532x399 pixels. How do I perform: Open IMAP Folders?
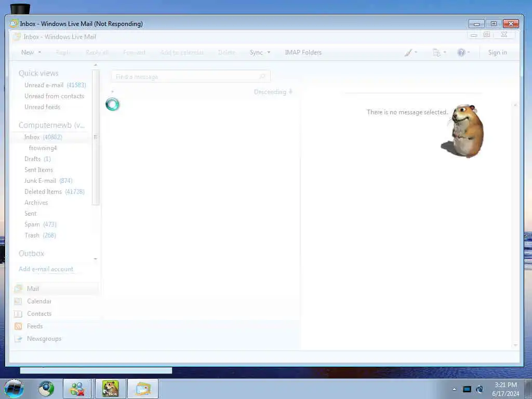[303, 52]
